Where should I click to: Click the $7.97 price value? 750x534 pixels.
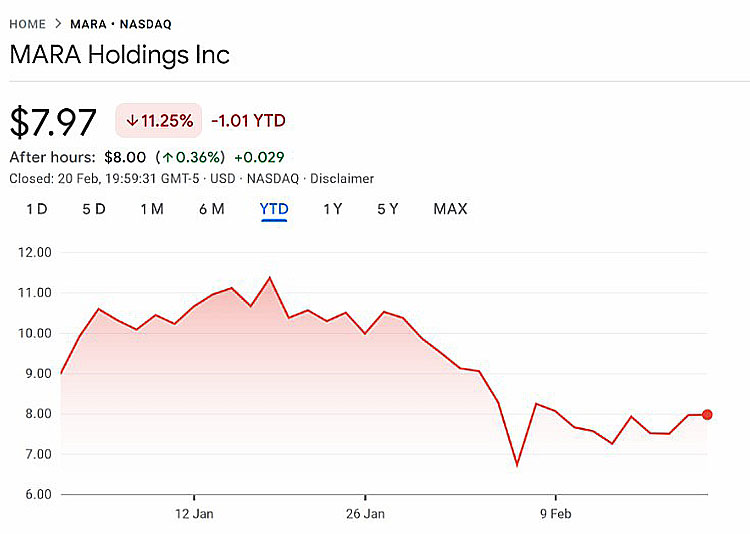click(53, 122)
